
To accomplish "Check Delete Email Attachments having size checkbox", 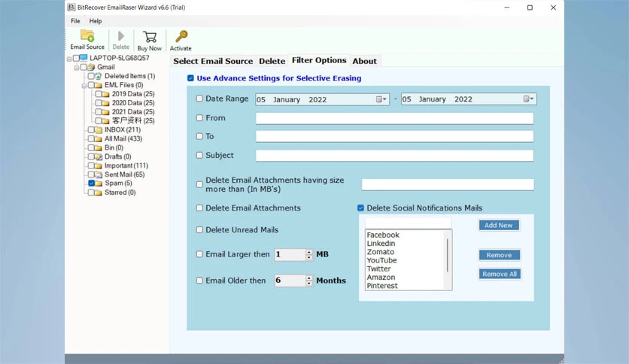I will [x=199, y=184].
